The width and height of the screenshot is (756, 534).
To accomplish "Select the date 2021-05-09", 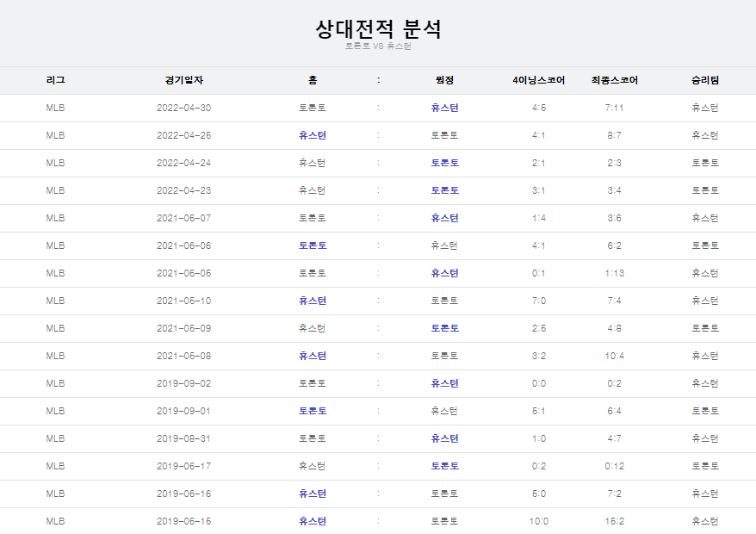I will pos(184,328).
